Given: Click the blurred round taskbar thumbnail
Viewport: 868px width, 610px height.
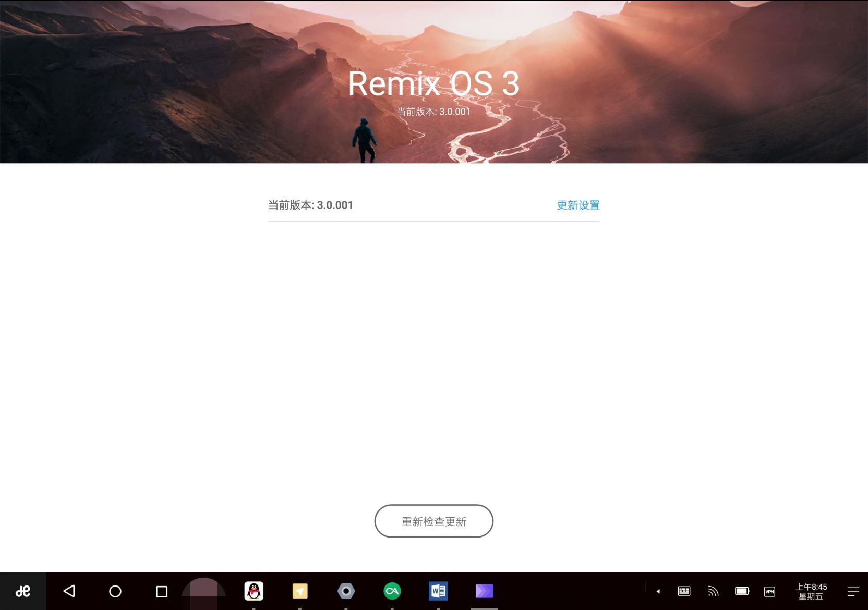Looking at the screenshot, I should coord(203,594).
